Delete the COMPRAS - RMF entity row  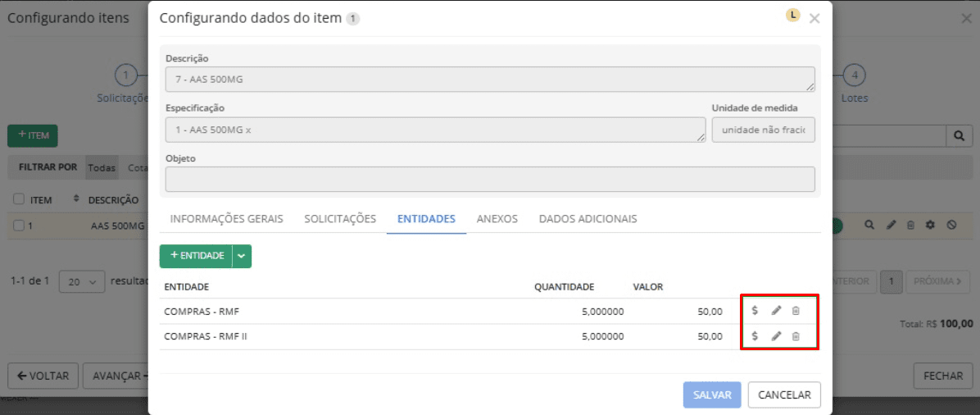click(x=796, y=311)
